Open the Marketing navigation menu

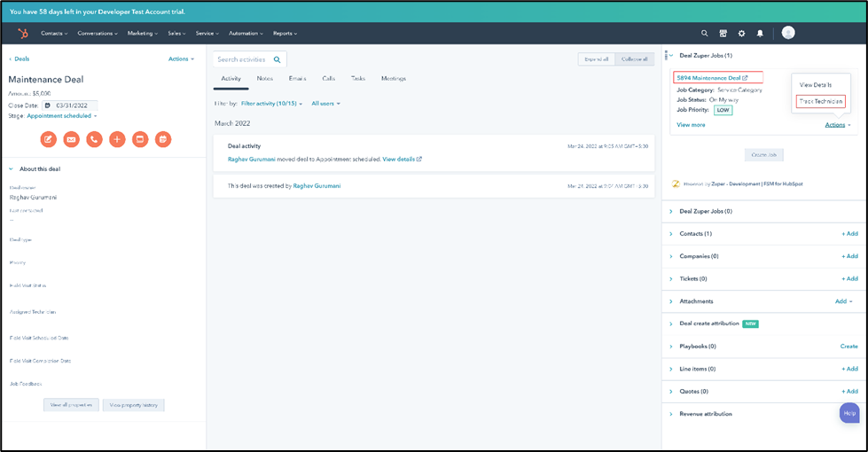click(142, 33)
